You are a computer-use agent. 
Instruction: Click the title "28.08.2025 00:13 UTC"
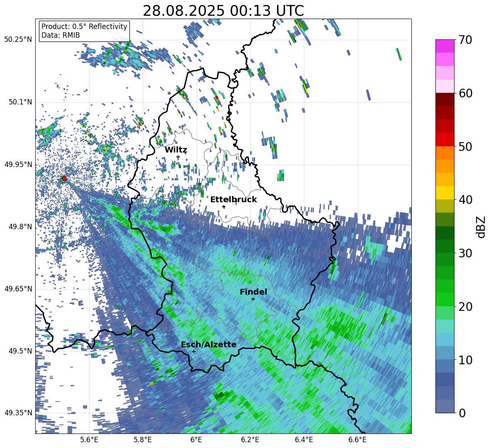pyautogui.click(x=223, y=11)
